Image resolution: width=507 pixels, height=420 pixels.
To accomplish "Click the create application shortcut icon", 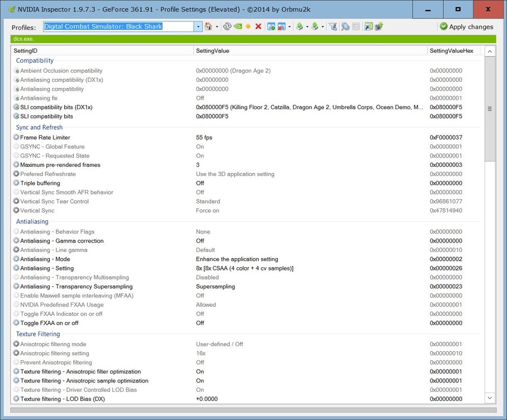I will 368,26.
